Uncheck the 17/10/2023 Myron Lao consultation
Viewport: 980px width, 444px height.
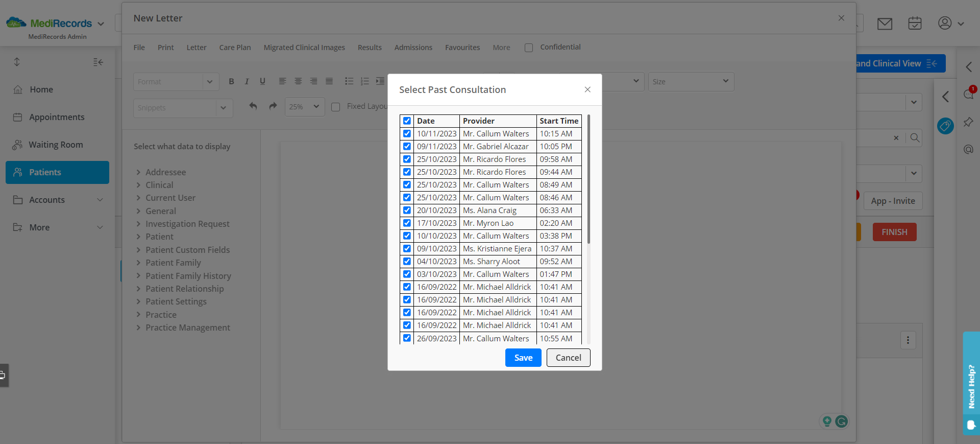(x=407, y=223)
